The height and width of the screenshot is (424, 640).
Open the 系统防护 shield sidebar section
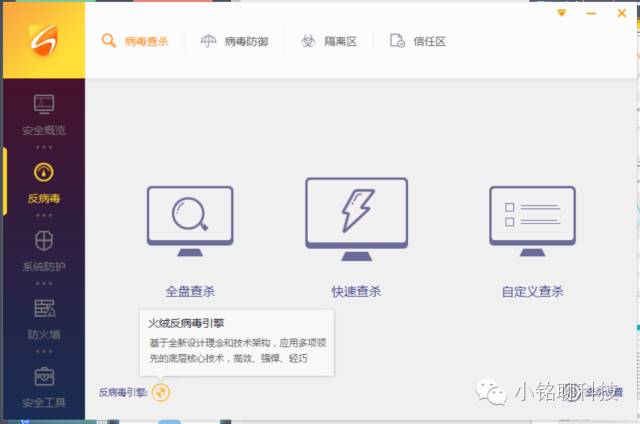coord(44,251)
